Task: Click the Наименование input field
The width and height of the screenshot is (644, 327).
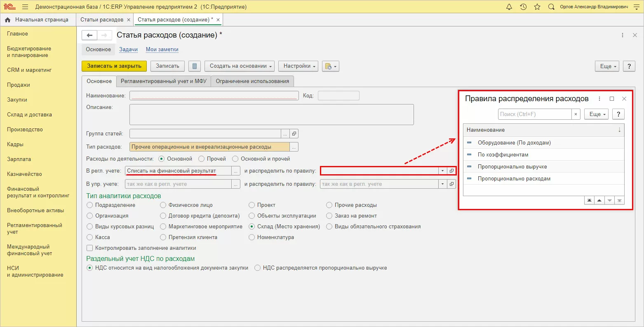Action: 214,96
